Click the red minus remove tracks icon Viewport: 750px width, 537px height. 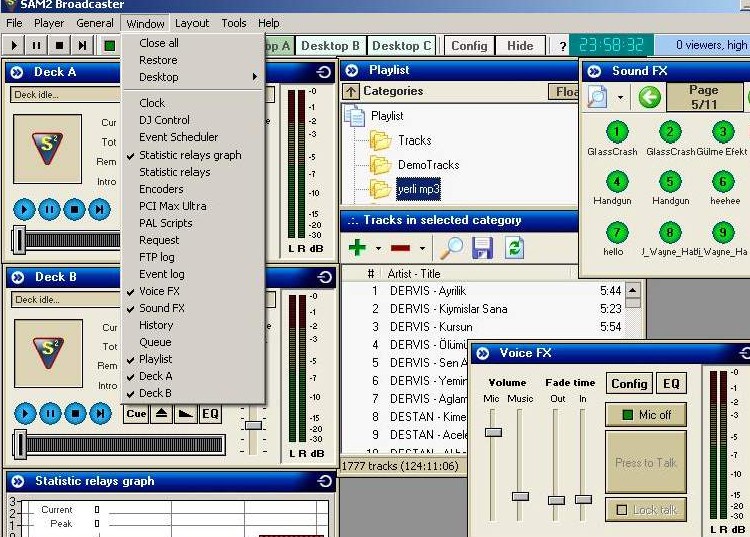[400, 248]
